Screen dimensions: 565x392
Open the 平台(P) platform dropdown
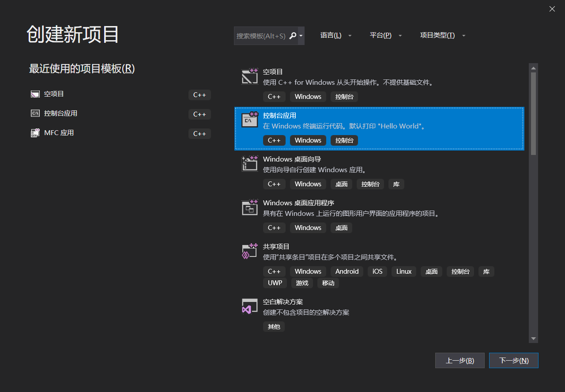coord(386,35)
